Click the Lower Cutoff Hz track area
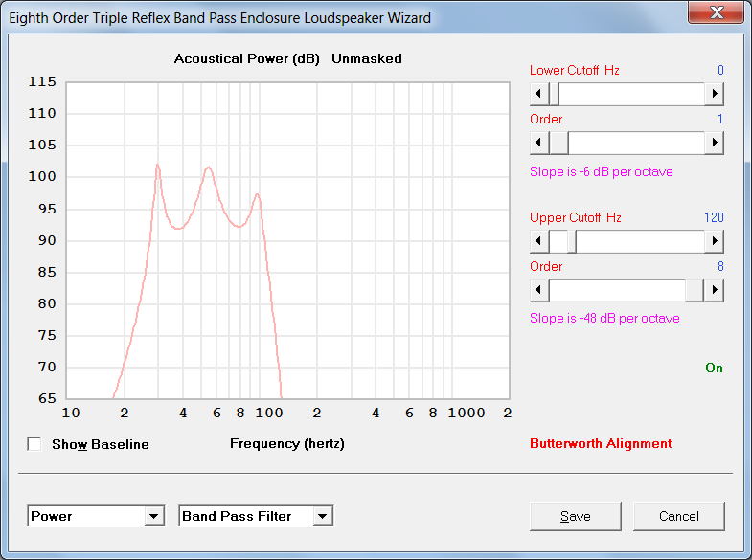Screen dimensions: 752x560 (631, 94)
